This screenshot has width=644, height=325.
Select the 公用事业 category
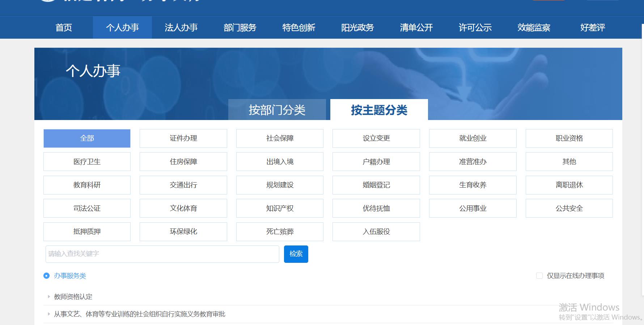point(473,208)
